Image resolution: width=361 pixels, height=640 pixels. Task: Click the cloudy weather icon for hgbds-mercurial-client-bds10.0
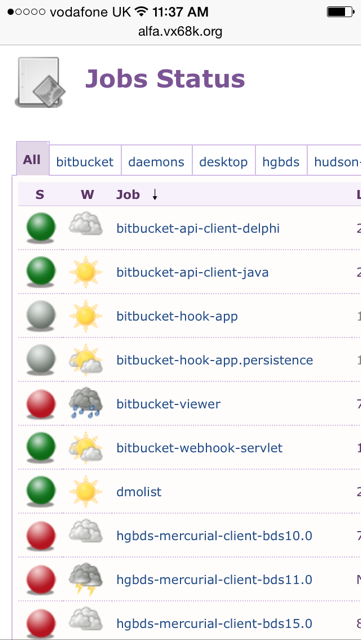tap(85, 531)
